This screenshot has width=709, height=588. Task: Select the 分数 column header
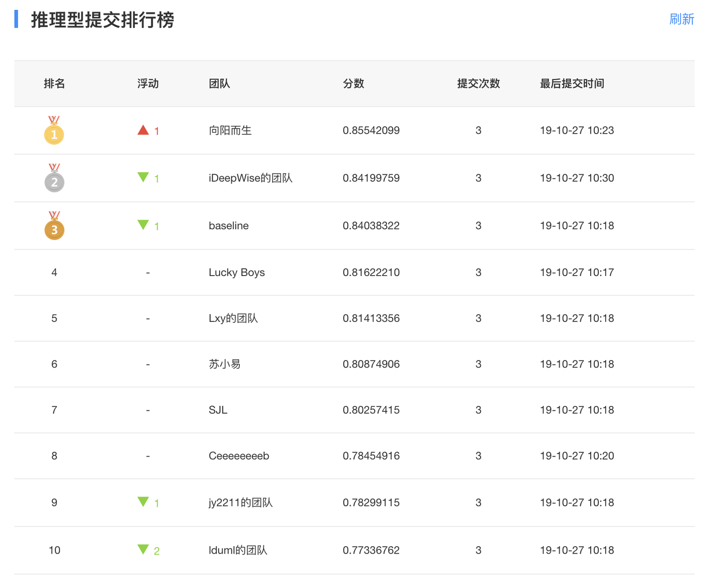[x=354, y=84]
